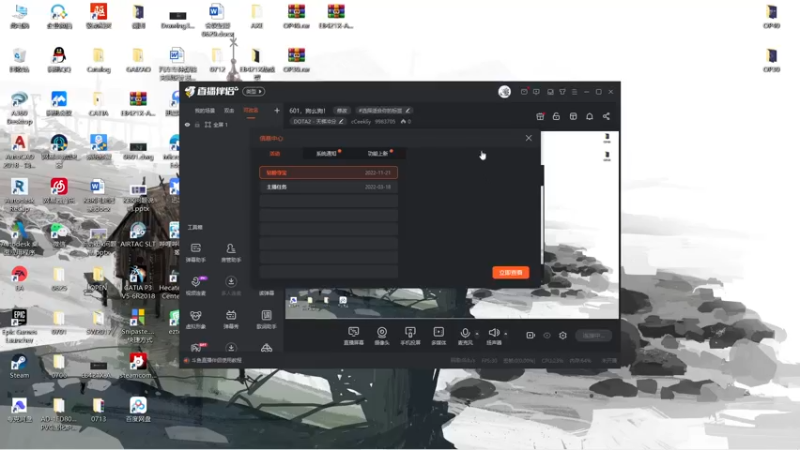Open the 视频连麦 tool
Viewport: 800px width, 450px height.
click(196, 286)
